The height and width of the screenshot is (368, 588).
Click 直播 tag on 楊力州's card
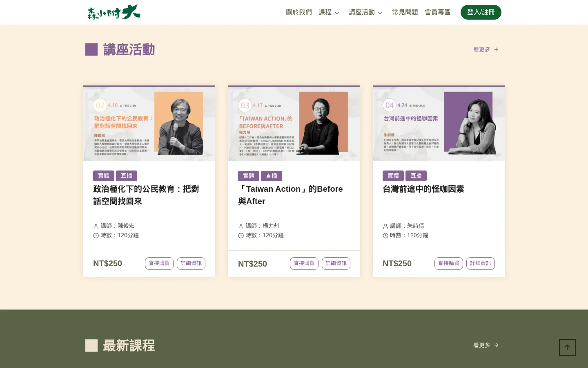point(272,176)
